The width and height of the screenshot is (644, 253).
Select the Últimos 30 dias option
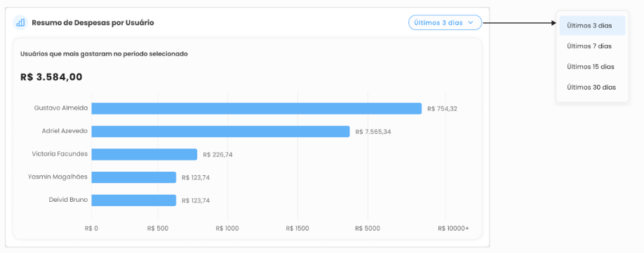click(x=592, y=87)
